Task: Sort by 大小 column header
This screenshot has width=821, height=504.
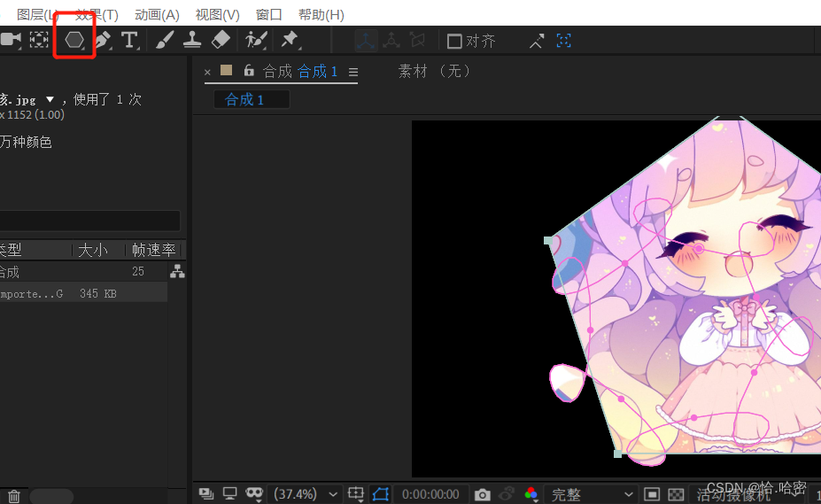Action: pyautogui.click(x=93, y=250)
